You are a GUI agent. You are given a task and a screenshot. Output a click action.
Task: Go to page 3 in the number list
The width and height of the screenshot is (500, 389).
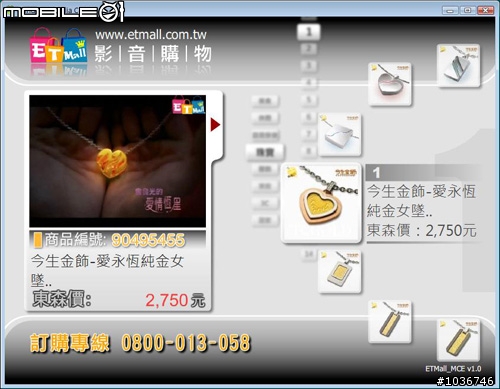tap(309, 66)
